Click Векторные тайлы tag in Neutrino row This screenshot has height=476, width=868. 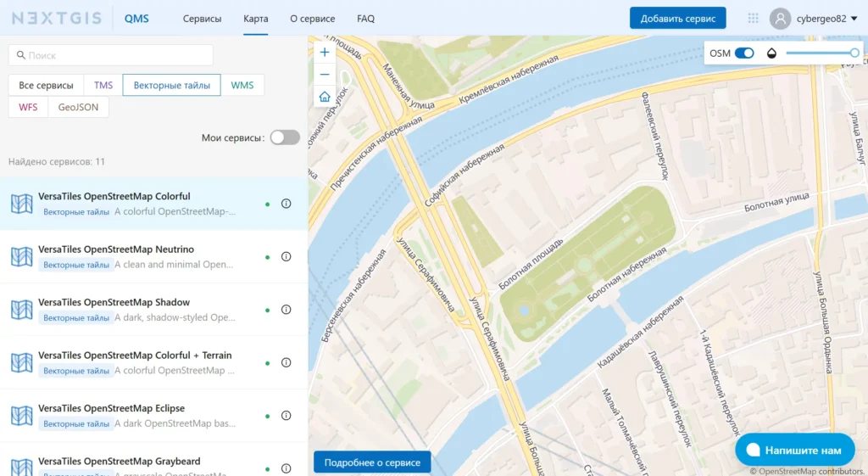(x=76, y=265)
